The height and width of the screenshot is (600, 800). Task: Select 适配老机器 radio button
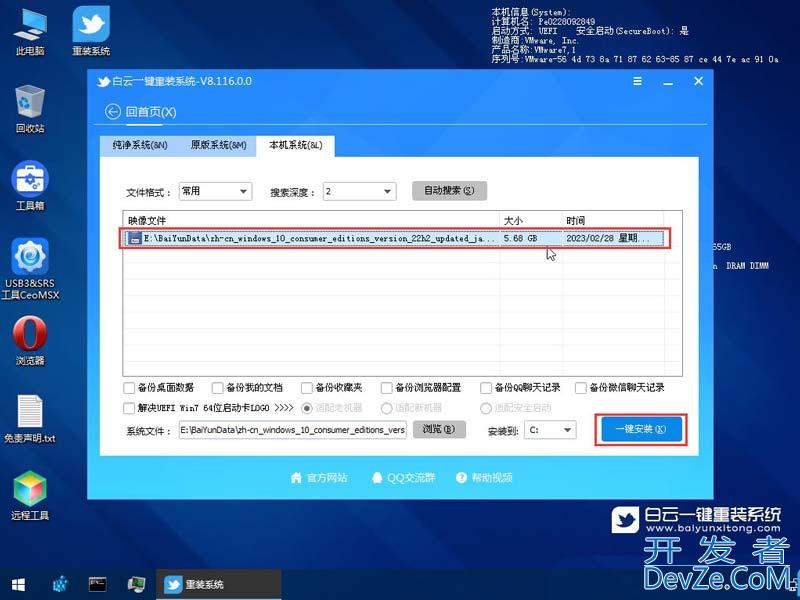(x=307, y=408)
